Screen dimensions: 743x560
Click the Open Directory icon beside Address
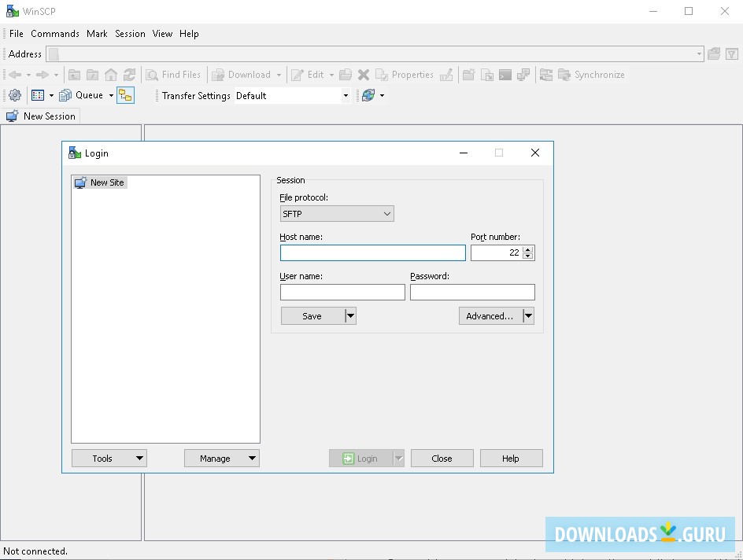(x=714, y=54)
